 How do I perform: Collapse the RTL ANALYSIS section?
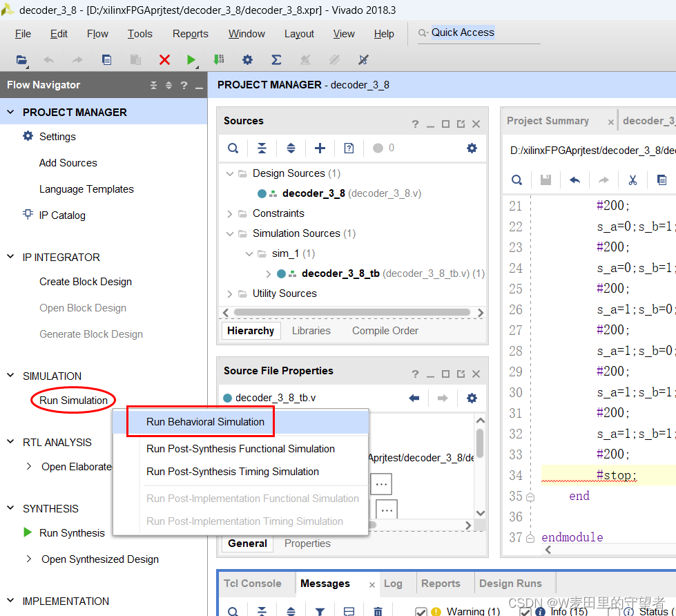(x=11, y=442)
